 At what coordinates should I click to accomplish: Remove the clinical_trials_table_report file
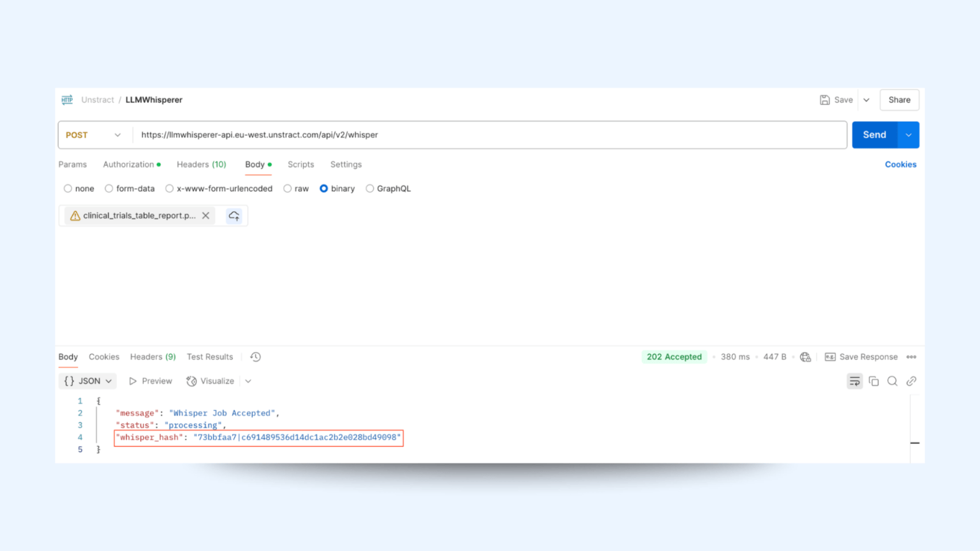point(205,216)
